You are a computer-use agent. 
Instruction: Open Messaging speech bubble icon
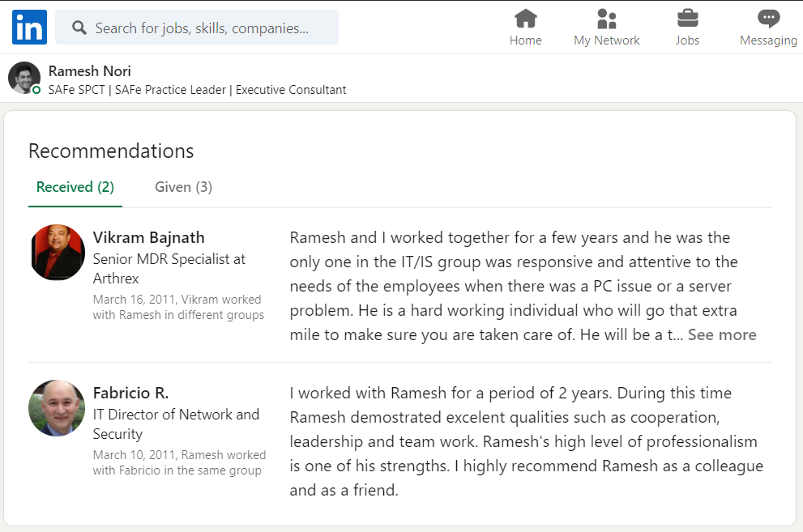click(768, 19)
